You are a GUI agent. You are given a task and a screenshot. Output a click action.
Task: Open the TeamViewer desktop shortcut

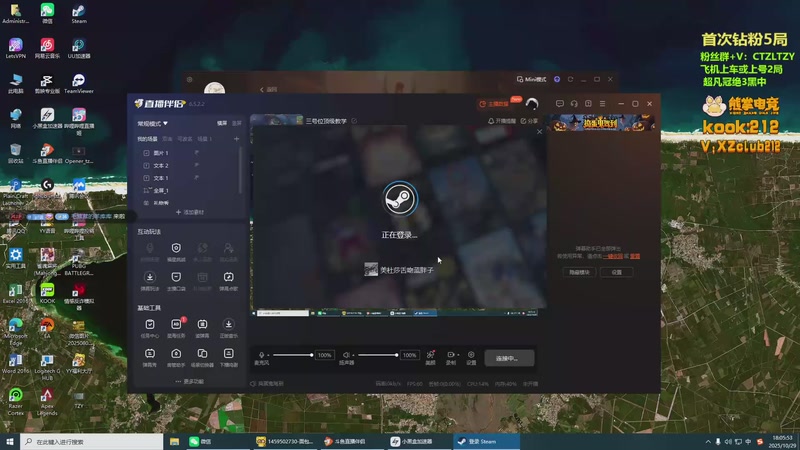79,83
